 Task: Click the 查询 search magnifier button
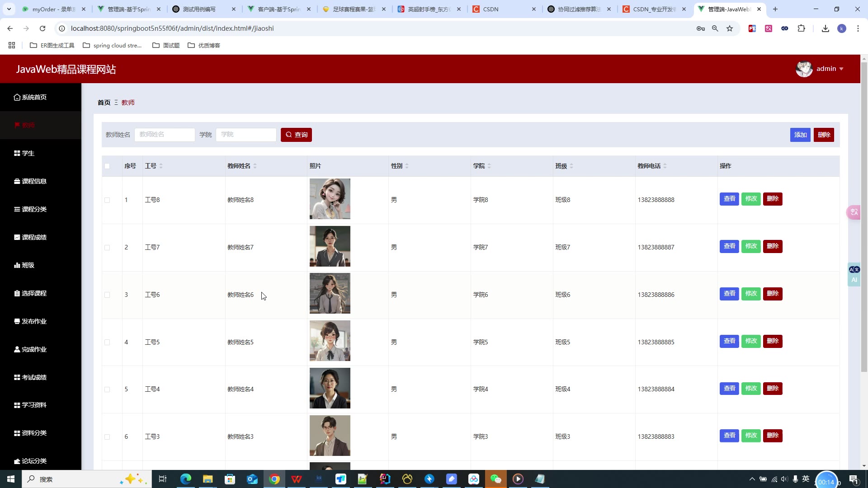coord(296,135)
